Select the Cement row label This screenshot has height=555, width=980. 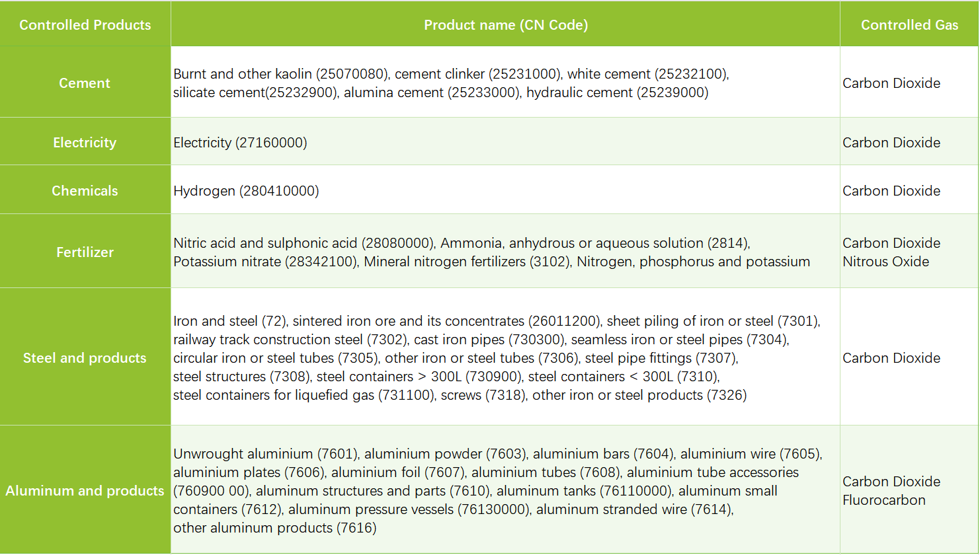click(85, 83)
